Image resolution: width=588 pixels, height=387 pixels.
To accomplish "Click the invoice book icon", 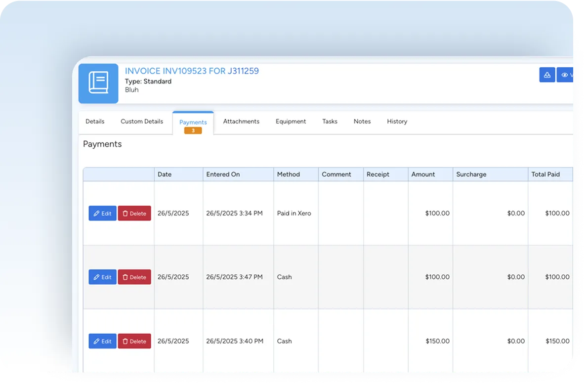I will pyautogui.click(x=98, y=83).
